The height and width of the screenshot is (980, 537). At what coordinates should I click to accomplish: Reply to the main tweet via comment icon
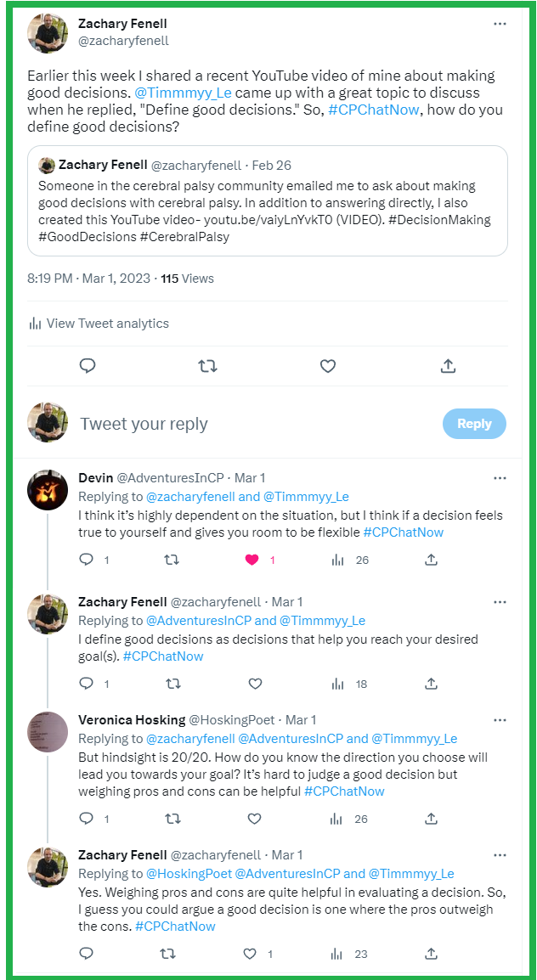pyautogui.click(x=88, y=366)
